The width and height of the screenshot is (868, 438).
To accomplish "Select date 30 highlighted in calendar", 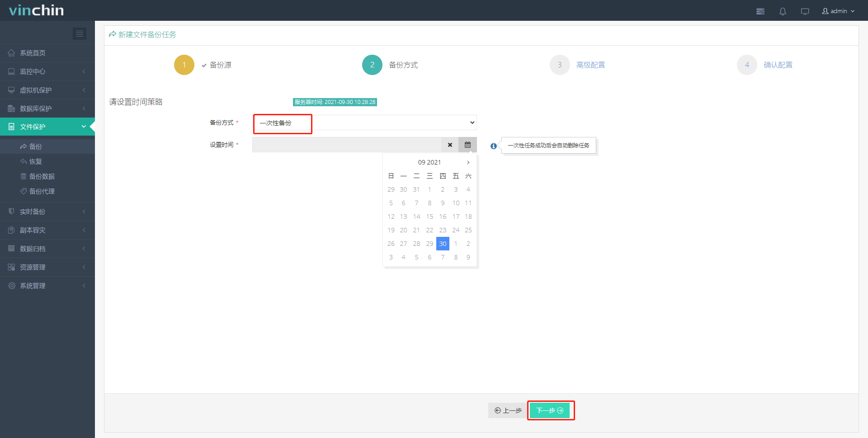I will coord(443,244).
